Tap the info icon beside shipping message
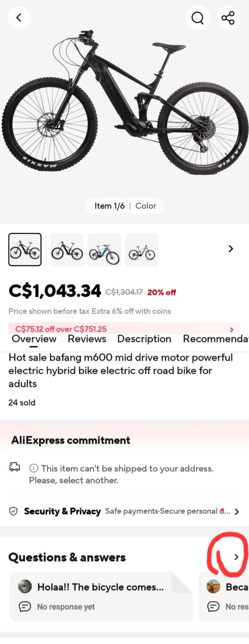 [34, 468]
